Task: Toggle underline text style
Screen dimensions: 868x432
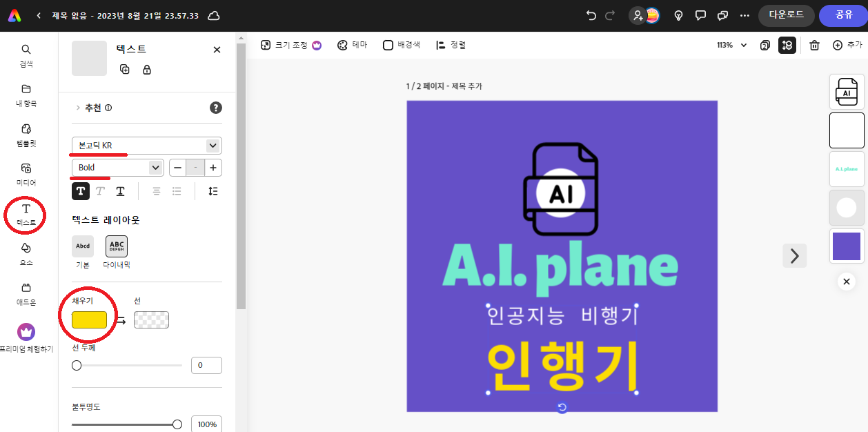Action: [x=120, y=191]
